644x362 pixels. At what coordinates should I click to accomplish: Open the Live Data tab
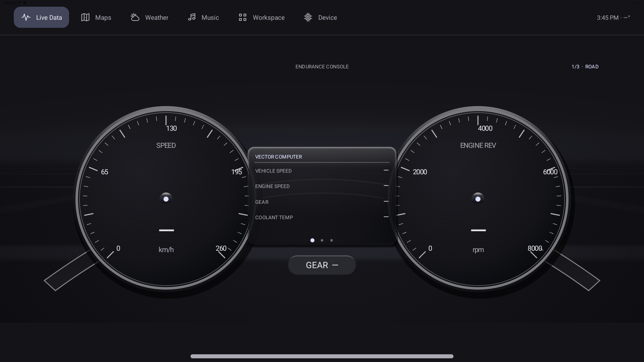point(41,17)
